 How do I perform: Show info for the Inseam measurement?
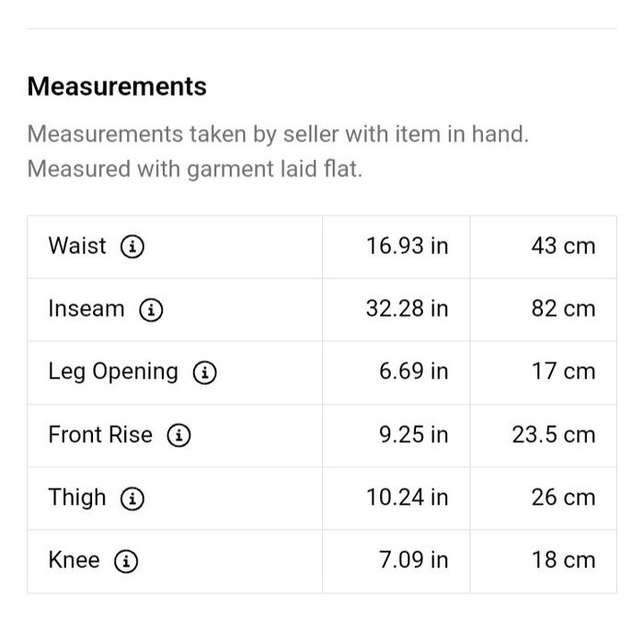(x=151, y=310)
